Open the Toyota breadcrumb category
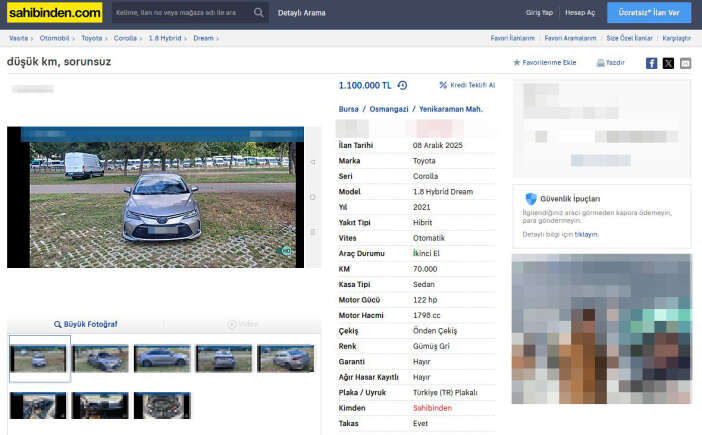 [x=91, y=38]
